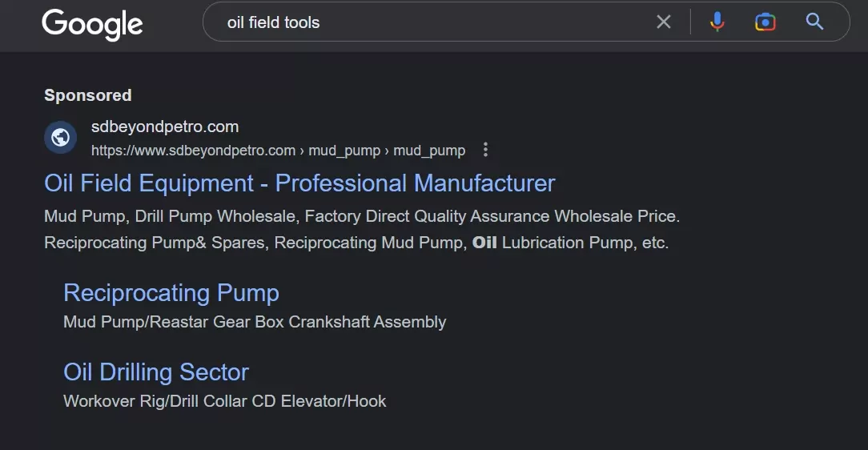Click the Google logo
The image size is (868, 450).
[92, 24]
